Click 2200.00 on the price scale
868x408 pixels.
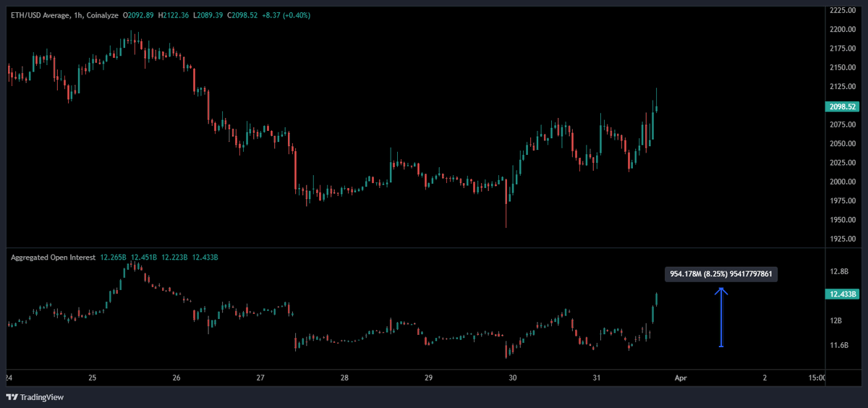843,30
